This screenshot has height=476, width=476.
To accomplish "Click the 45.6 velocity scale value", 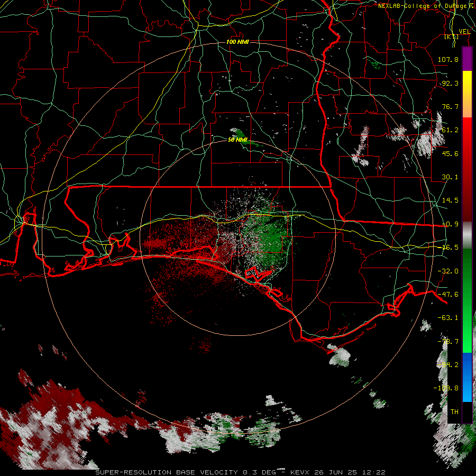I will [x=450, y=153].
